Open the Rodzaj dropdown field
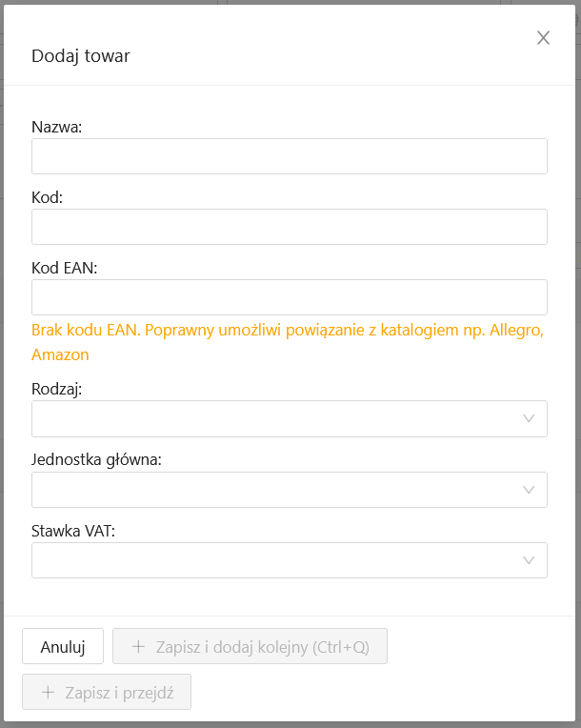581x728 pixels. (276, 418)
